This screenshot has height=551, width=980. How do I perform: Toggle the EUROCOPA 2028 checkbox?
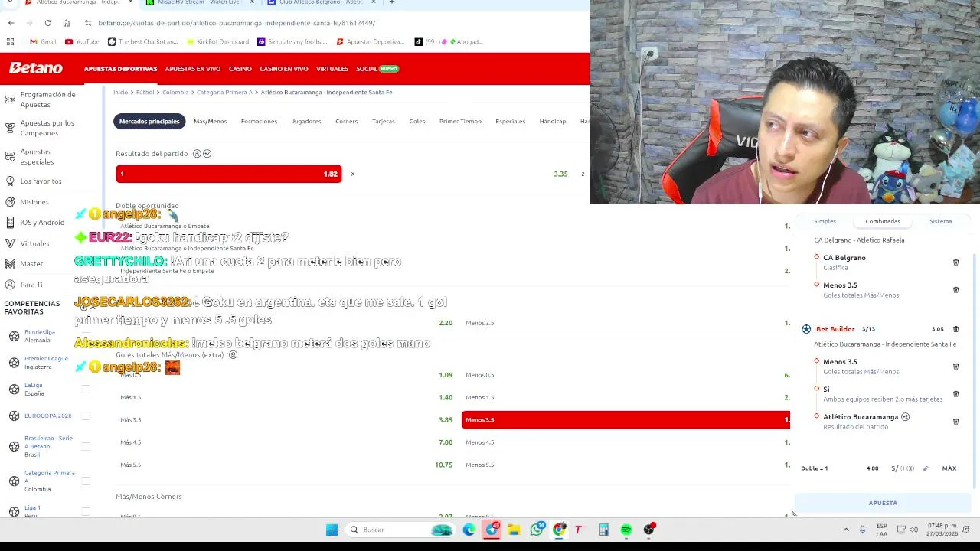(86, 416)
